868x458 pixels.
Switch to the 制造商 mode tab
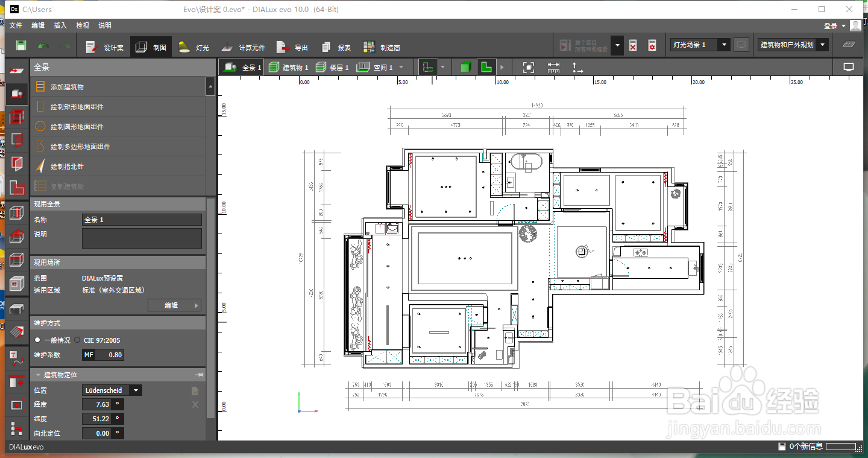tap(382, 47)
